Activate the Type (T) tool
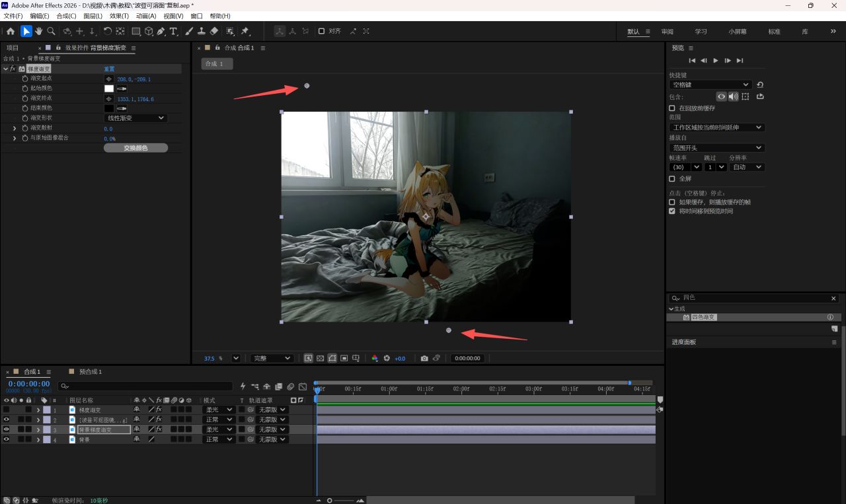 coord(174,31)
